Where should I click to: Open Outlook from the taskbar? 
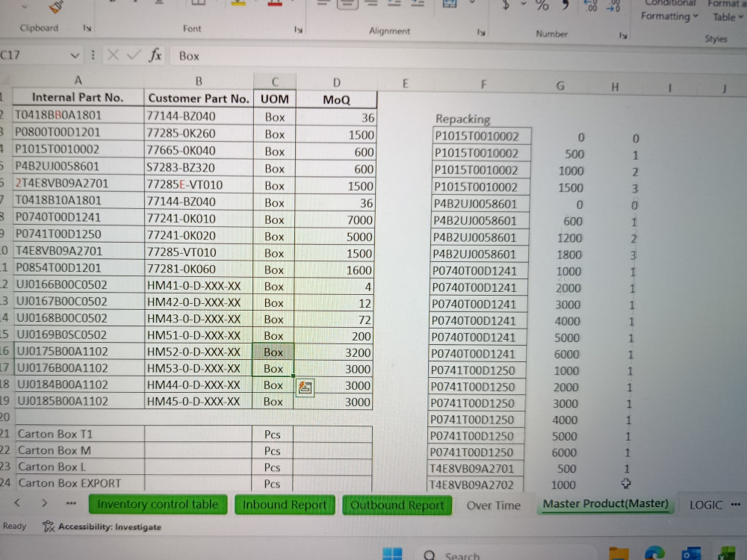[691, 553]
